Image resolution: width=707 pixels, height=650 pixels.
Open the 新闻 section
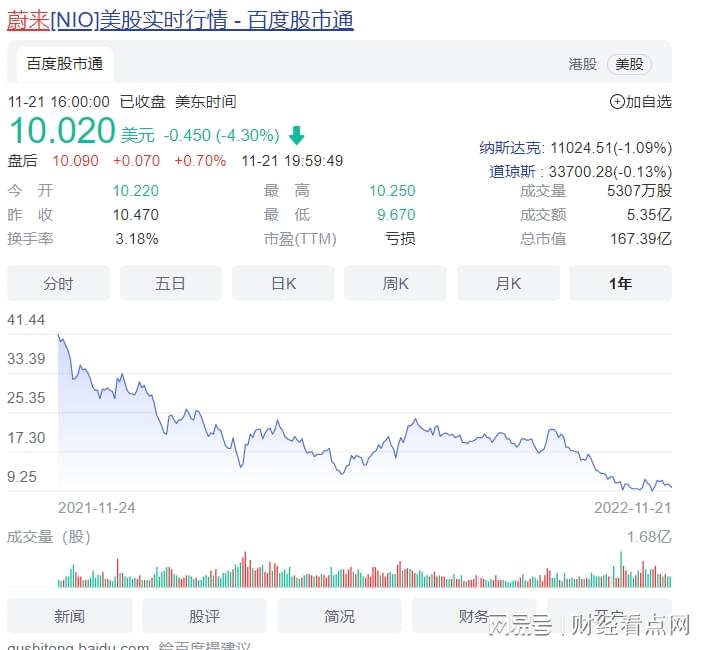69,616
